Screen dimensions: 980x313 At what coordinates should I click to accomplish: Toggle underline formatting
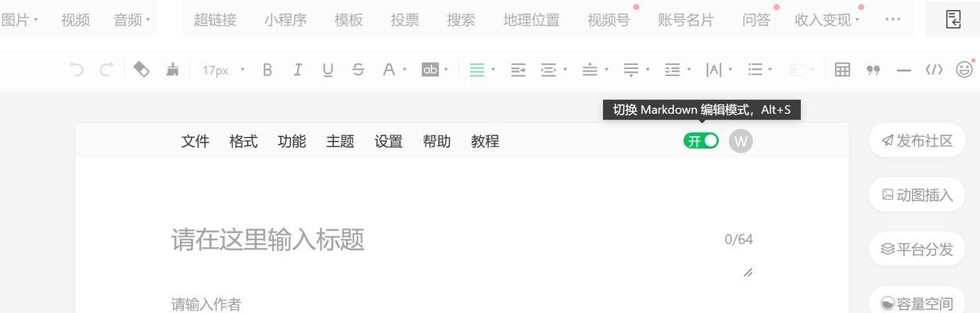328,70
